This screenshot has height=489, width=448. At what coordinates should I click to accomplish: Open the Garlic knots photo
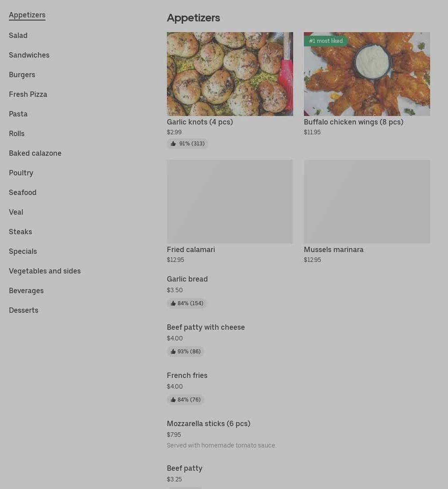click(230, 74)
